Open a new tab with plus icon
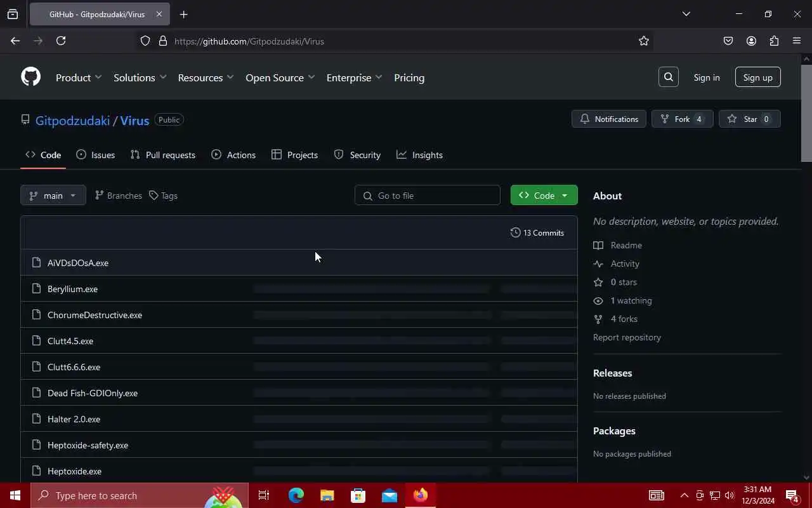This screenshot has height=508, width=812. click(183, 14)
